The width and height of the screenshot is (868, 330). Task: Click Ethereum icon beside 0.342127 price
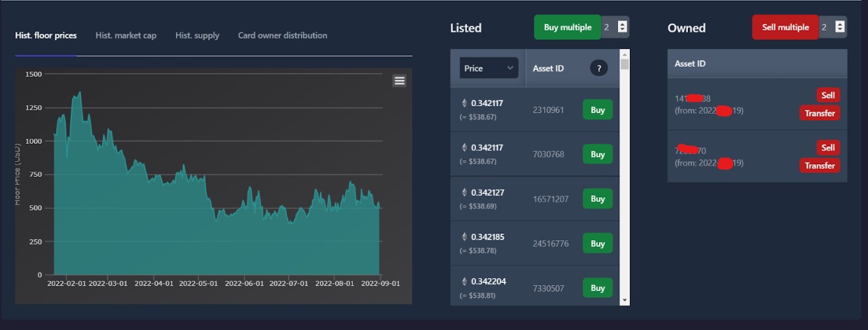464,193
